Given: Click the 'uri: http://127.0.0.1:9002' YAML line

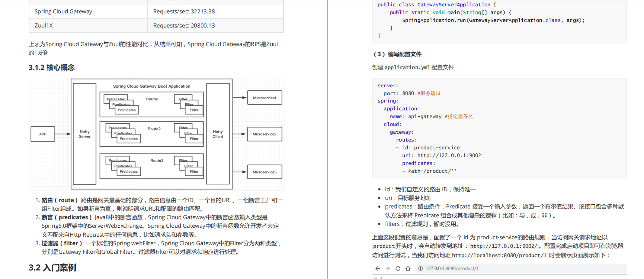Looking at the screenshot, I should (442, 155).
